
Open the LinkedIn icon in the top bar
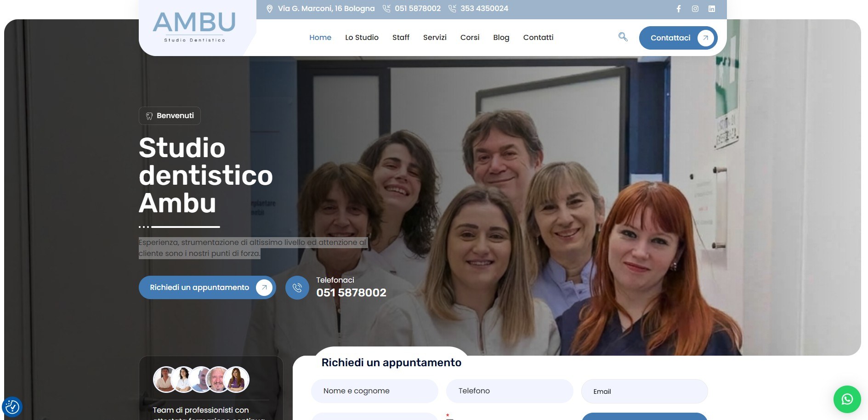pyautogui.click(x=711, y=9)
